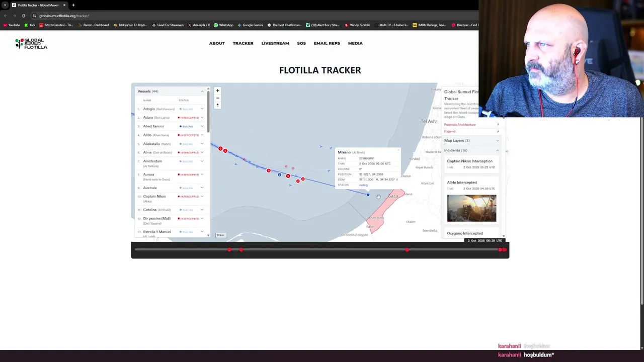Click the vessels list scrollbar
Viewport: 644px width, 362px height.
[x=208, y=111]
